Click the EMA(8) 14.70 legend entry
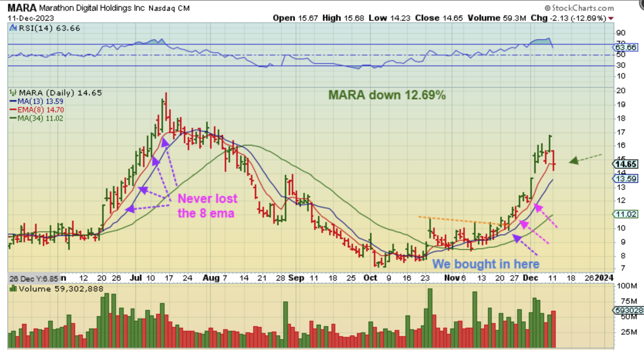The width and height of the screenshot is (644, 350). 41,110
